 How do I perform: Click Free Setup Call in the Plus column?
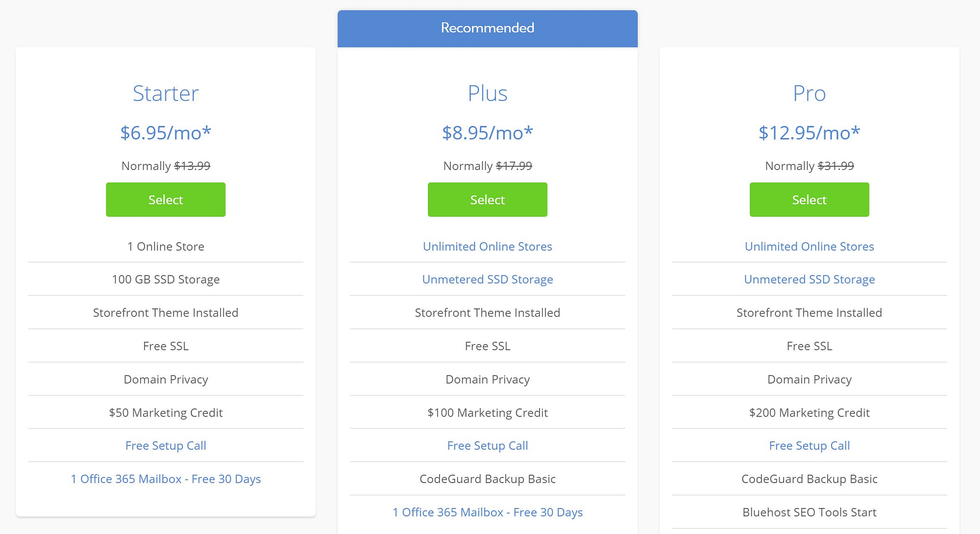pyautogui.click(x=487, y=445)
